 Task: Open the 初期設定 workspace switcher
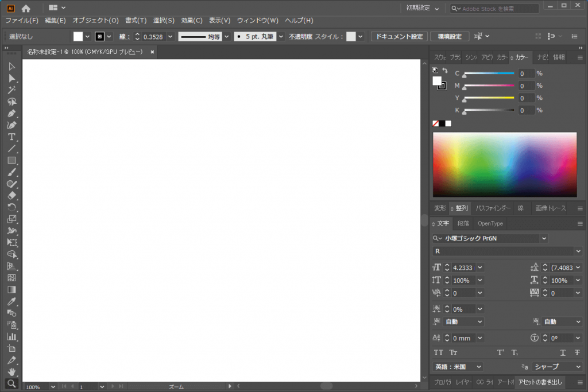click(x=423, y=8)
